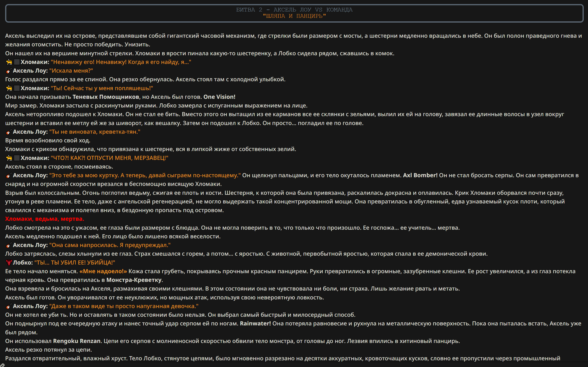Screen dimensions: 588x367
Task: Click first paragraph line "Аксель выследил их на острове"
Action: 294,40
